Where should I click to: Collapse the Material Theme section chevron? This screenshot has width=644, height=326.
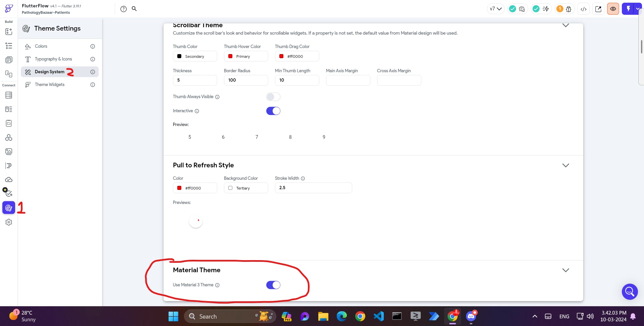[566, 270]
